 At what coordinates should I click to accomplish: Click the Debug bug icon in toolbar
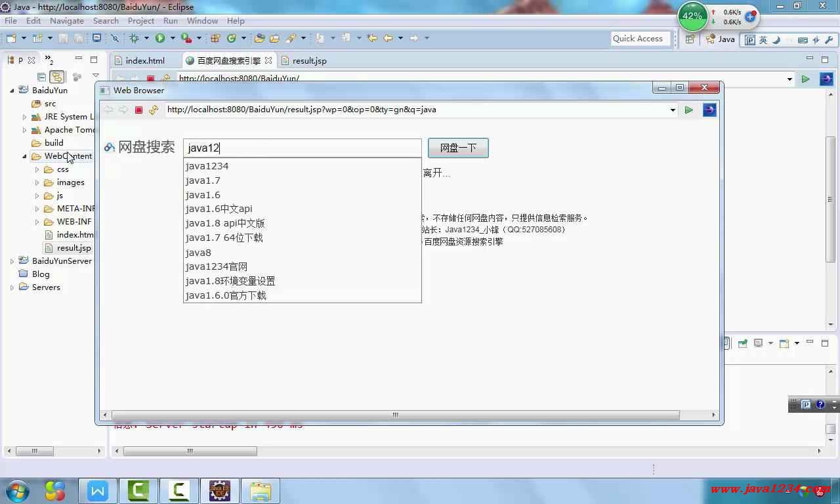tap(135, 38)
